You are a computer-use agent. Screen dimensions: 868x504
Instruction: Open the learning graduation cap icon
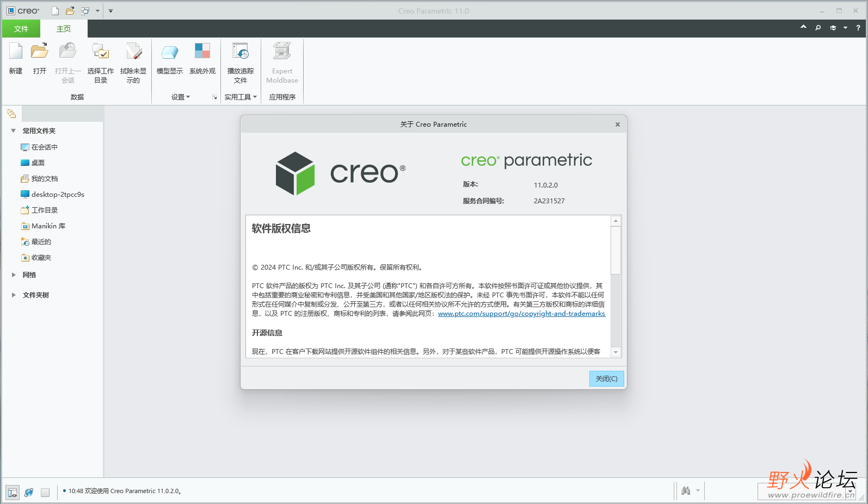tap(833, 28)
